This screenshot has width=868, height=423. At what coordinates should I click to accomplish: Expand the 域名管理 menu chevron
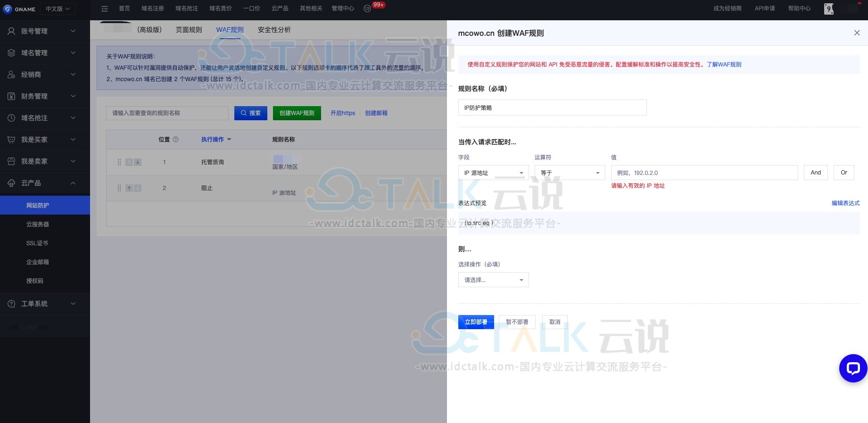click(x=73, y=53)
